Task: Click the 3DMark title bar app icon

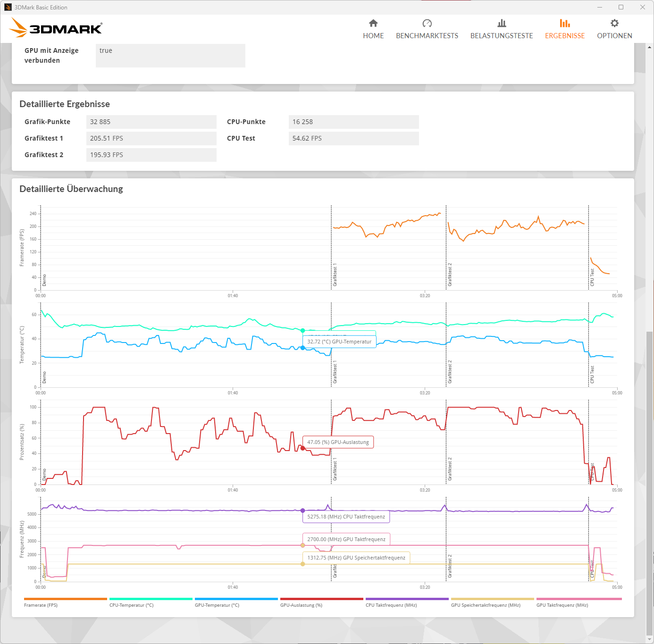Action: [8, 7]
